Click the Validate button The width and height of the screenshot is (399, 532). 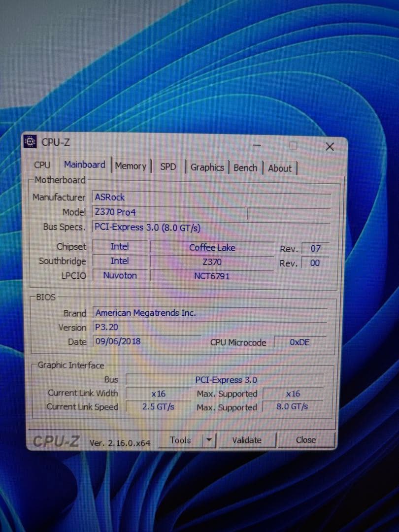point(246,440)
